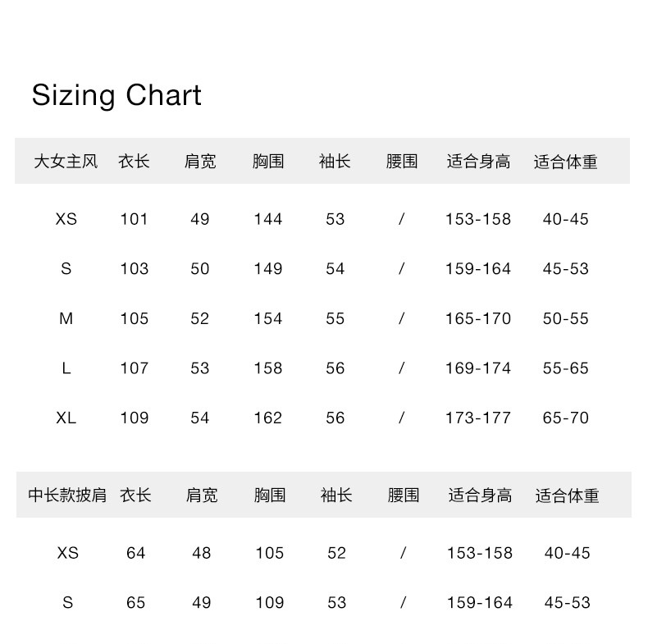Viewport: 648px width, 644px height.
Task: Select the 中长款披肩 table header
Action: pyautogui.click(x=67, y=496)
